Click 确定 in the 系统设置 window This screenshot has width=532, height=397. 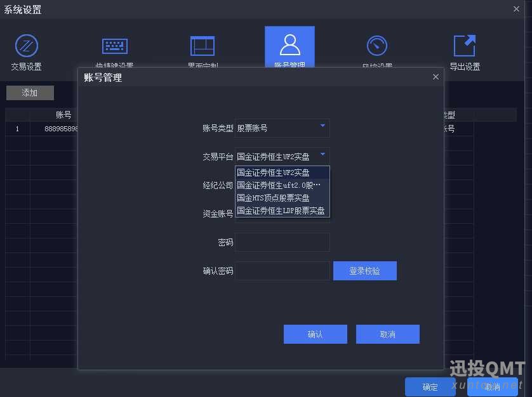tap(430, 387)
